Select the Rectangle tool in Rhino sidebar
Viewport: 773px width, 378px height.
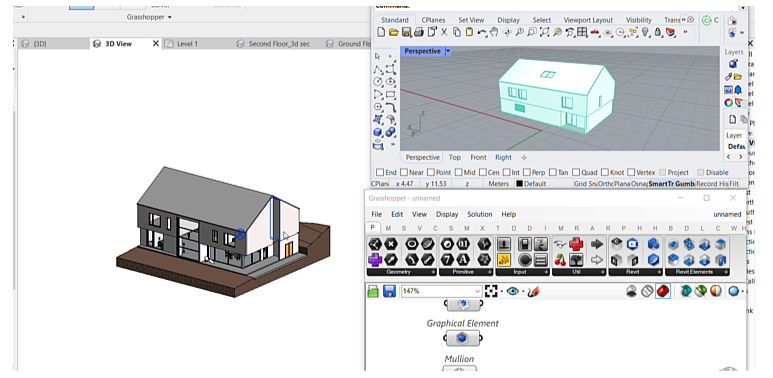pos(391,95)
